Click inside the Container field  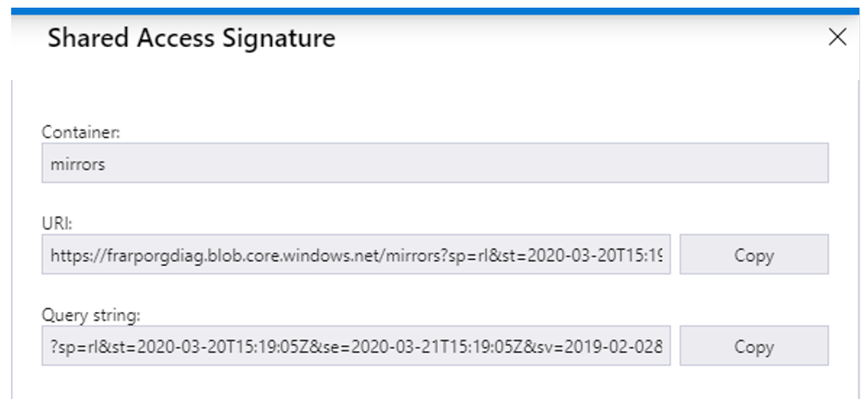(x=434, y=163)
